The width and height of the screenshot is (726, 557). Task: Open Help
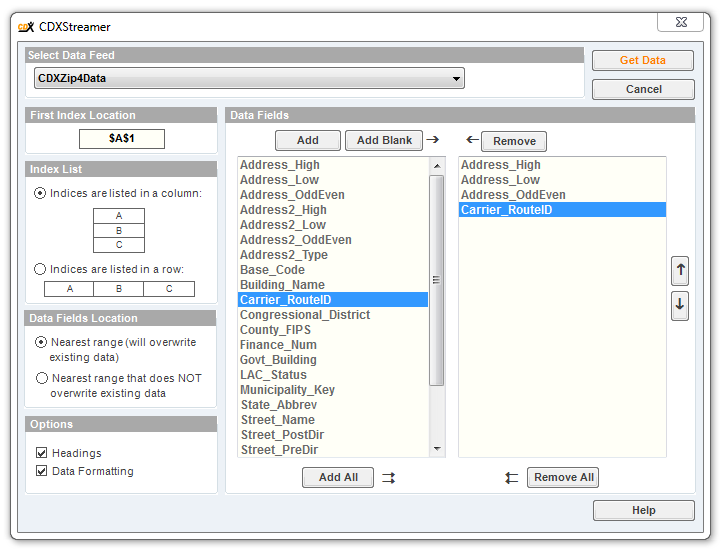[644, 510]
